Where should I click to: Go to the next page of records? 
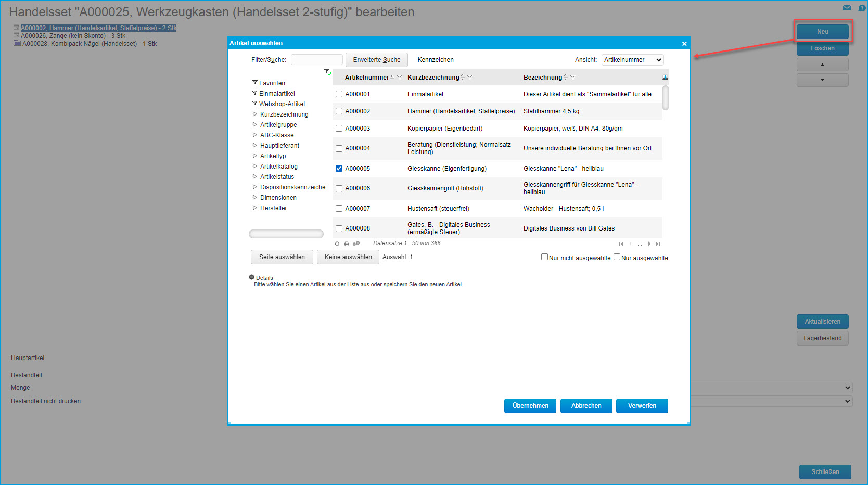click(x=649, y=244)
